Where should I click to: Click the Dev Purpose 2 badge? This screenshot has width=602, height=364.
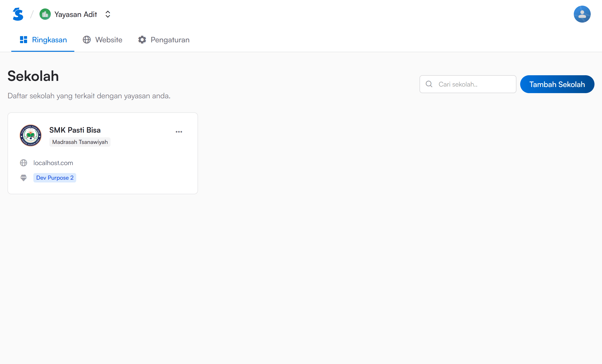(55, 178)
